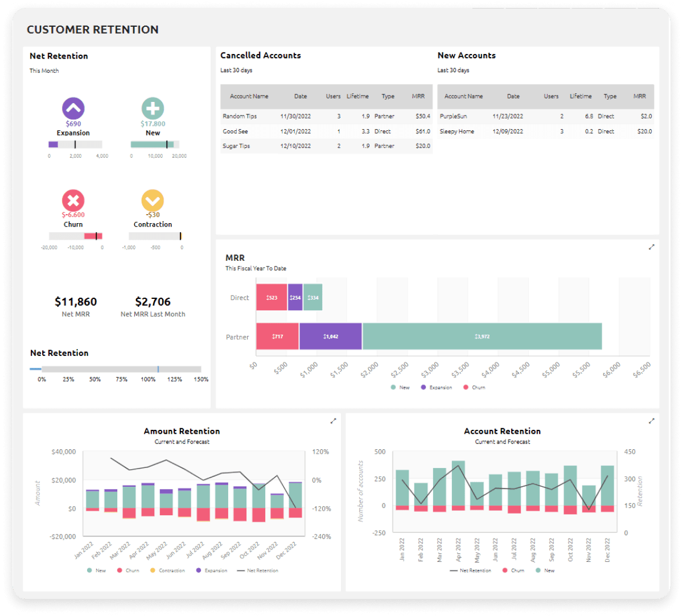The width and height of the screenshot is (683, 616).
Task: Click the Direct churn $523 bar segment
Action: tap(271, 297)
